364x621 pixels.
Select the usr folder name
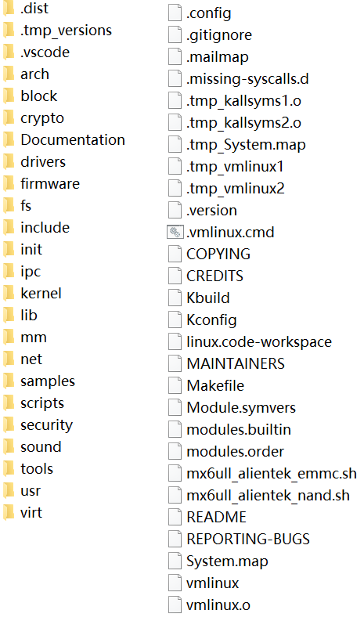tap(31, 492)
